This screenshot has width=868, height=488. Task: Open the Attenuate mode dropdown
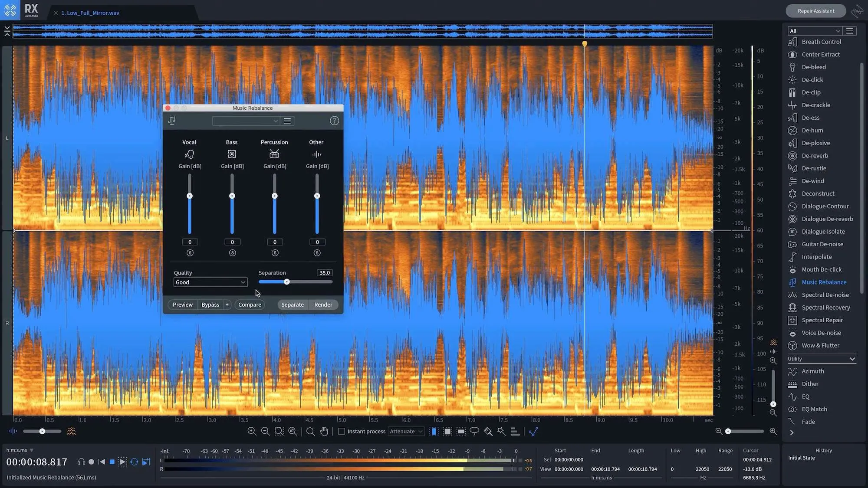pos(406,431)
